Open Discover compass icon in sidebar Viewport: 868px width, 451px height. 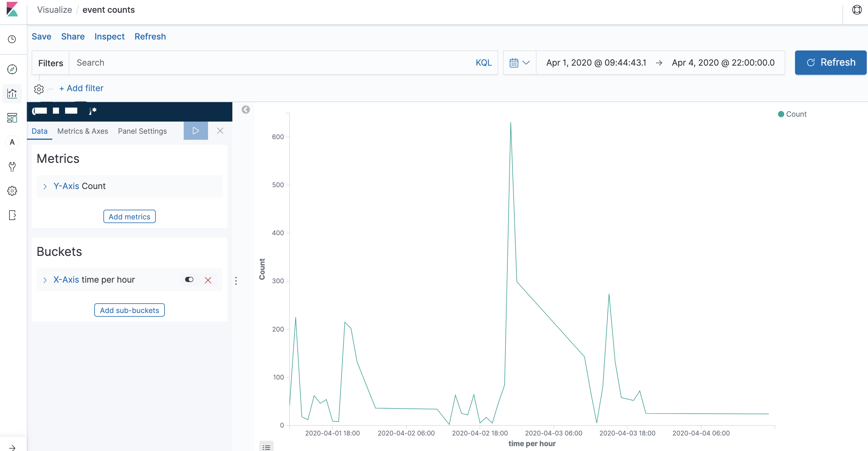click(12, 69)
